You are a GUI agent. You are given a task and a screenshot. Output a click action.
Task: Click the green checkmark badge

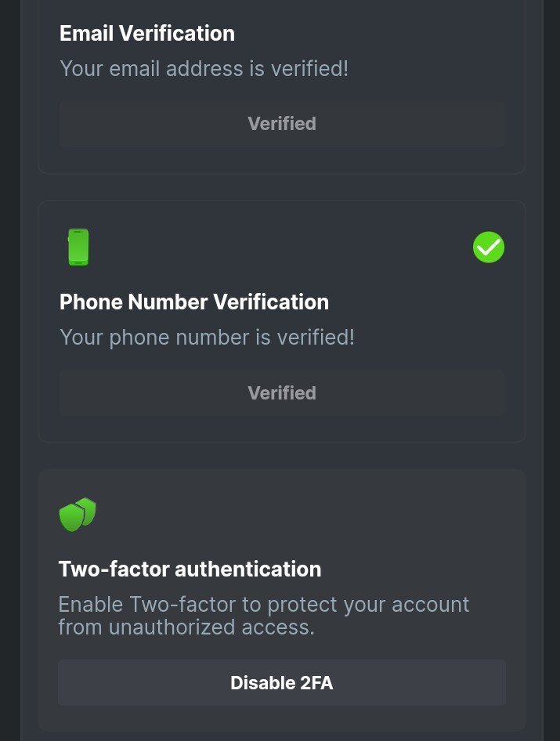point(489,247)
